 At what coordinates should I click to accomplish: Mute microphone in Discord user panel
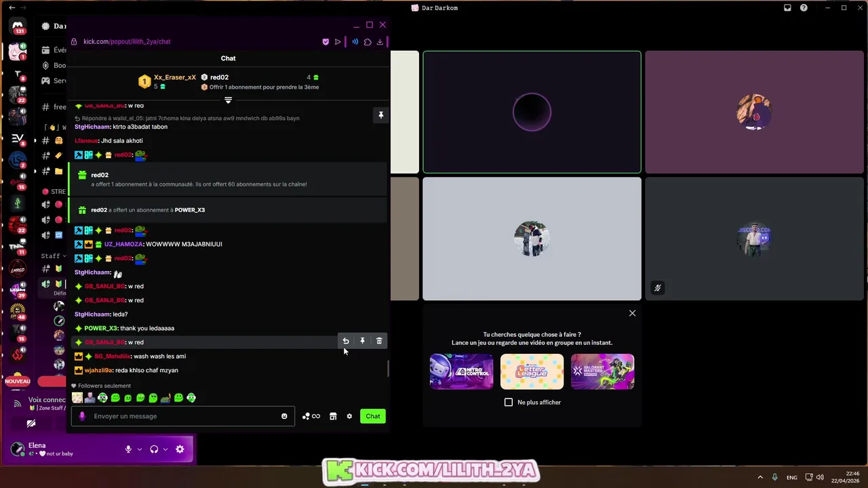(x=128, y=449)
